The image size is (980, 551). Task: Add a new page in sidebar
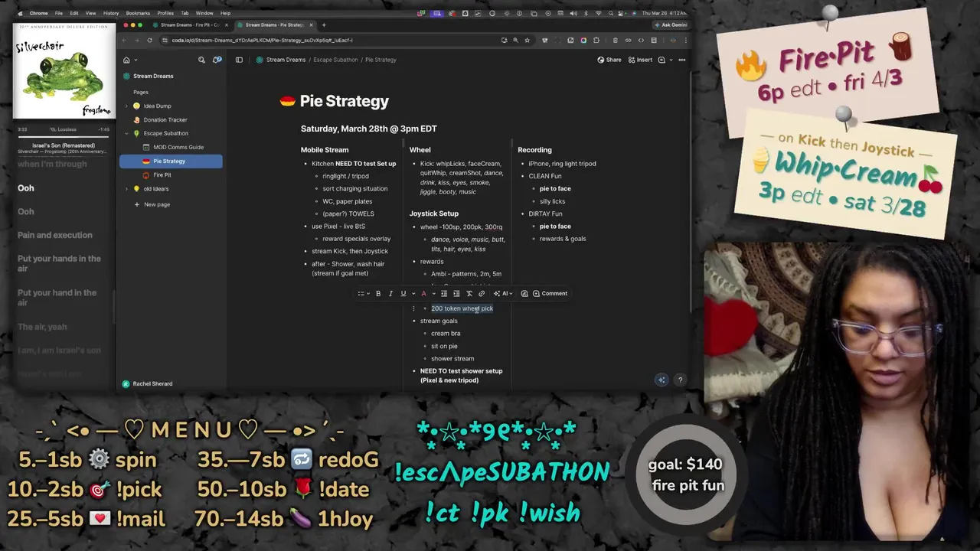coord(152,204)
